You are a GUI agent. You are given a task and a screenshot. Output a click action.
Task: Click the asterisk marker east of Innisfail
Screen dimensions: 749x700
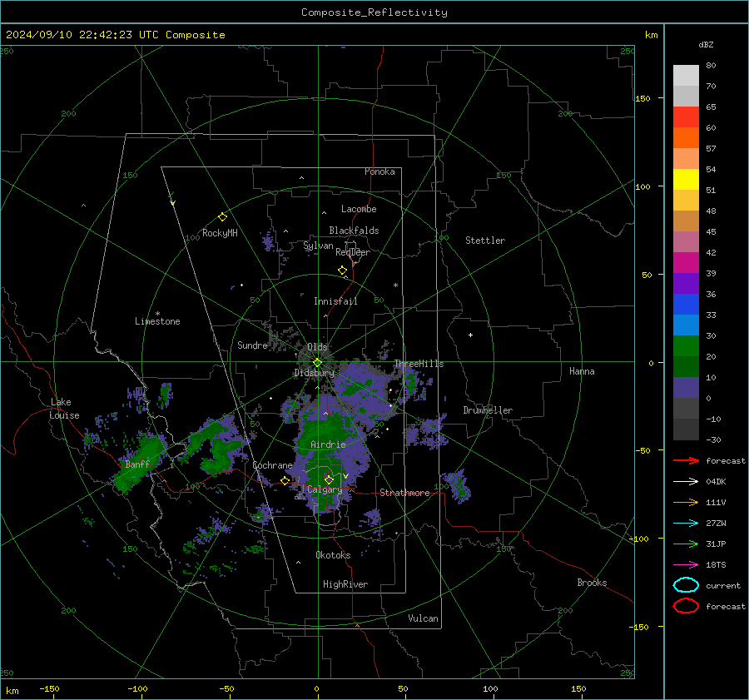click(395, 285)
